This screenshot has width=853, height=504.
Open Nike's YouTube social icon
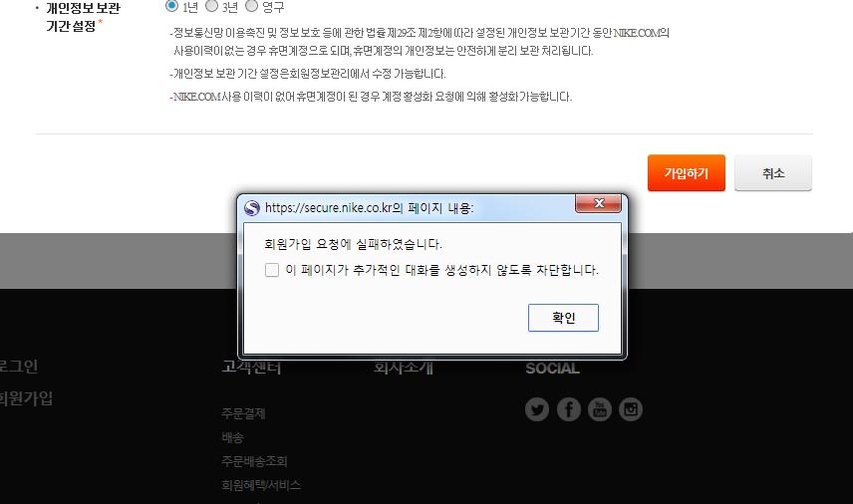click(x=599, y=409)
